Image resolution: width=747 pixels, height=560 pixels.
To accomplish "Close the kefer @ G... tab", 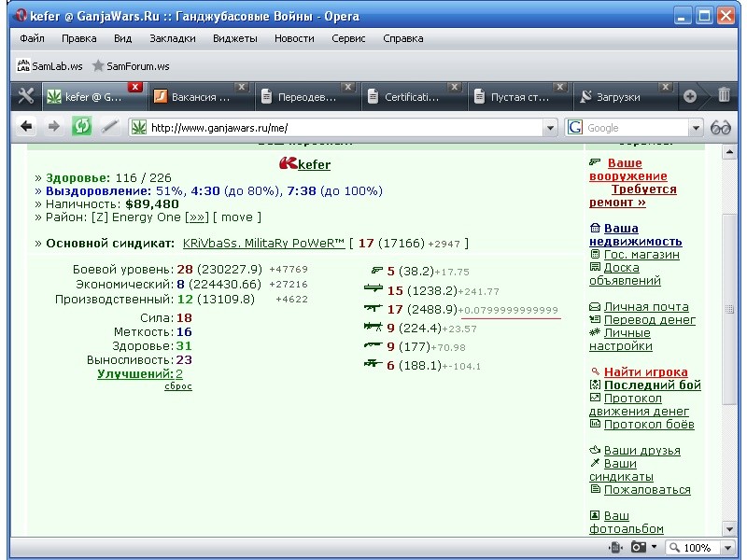I will (x=134, y=87).
